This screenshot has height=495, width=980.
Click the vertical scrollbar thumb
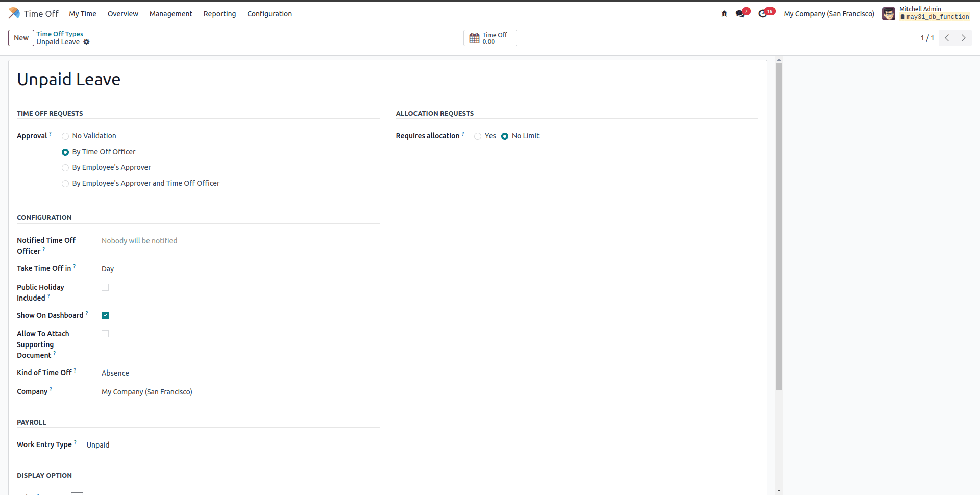click(779, 227)
